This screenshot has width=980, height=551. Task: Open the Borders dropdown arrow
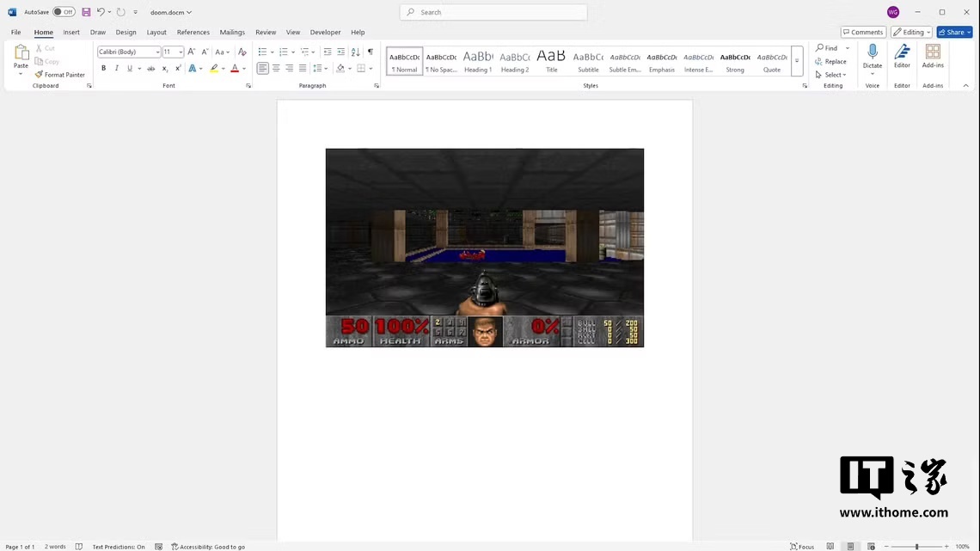371,68
